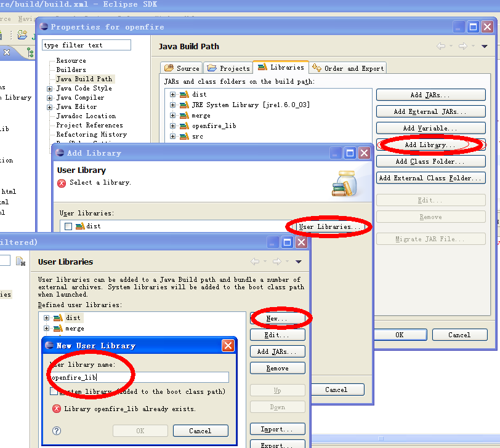Click forward arrow in Java Build Path header

tap(463, 46)
